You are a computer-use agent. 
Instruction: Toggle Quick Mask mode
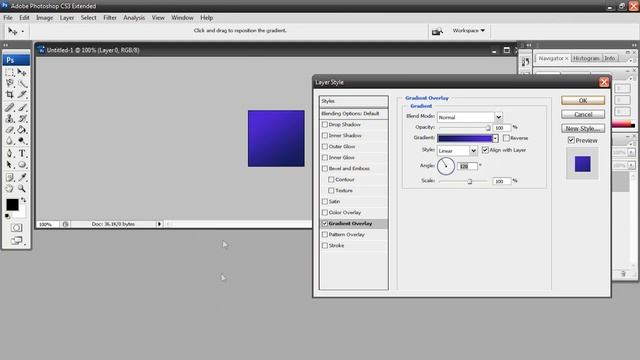(x=16, y=228)
